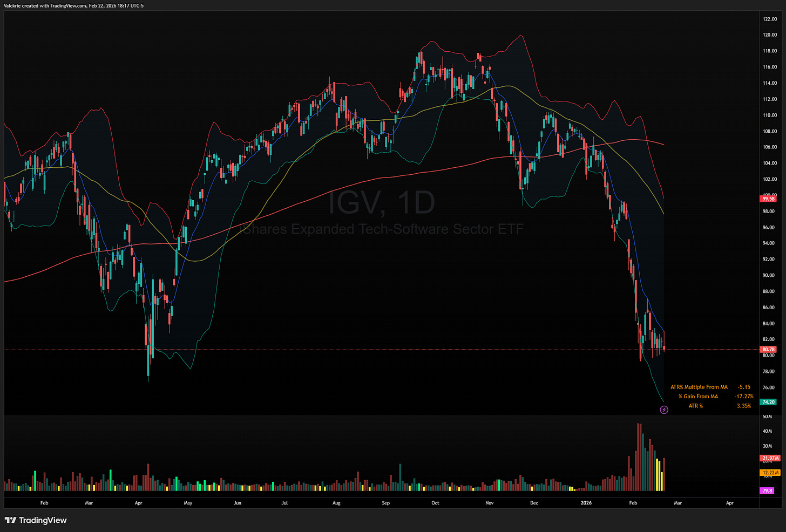Screen dimensions: 786x532
Task: Click the % Gain From MA label
Action: [698, 397]
